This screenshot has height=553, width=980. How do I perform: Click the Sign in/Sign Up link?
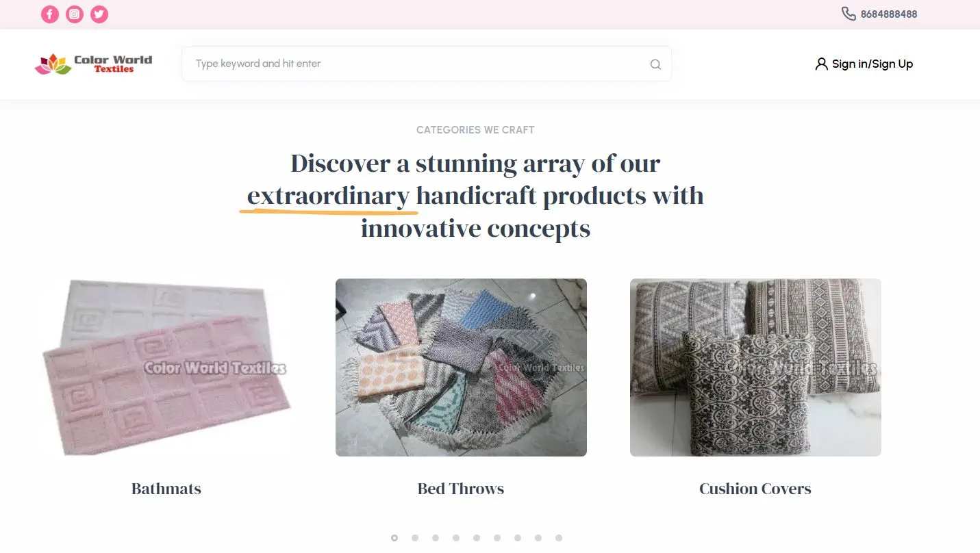click(x=872, y=64)
